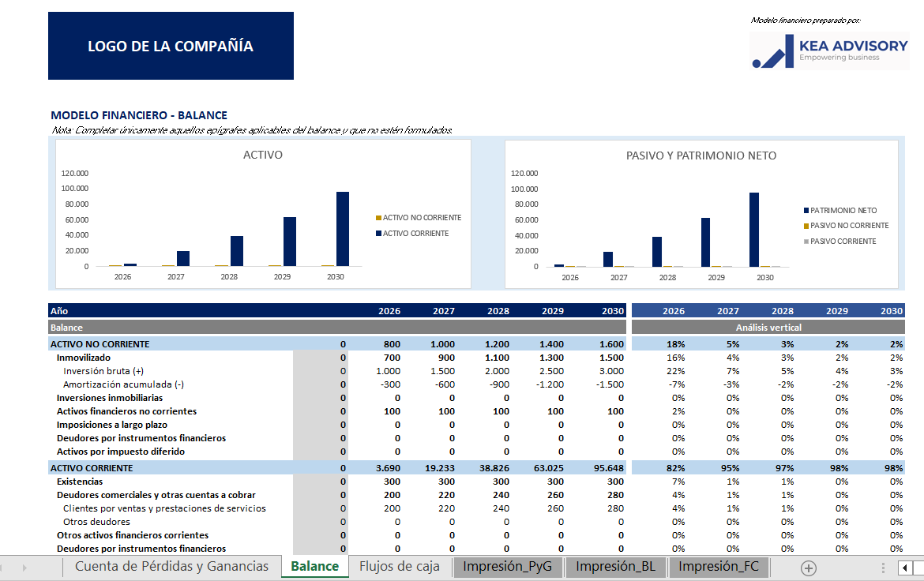Click the horizontal scrollbar left arrow
Screen dimensions: 924x581
point(904,568)
